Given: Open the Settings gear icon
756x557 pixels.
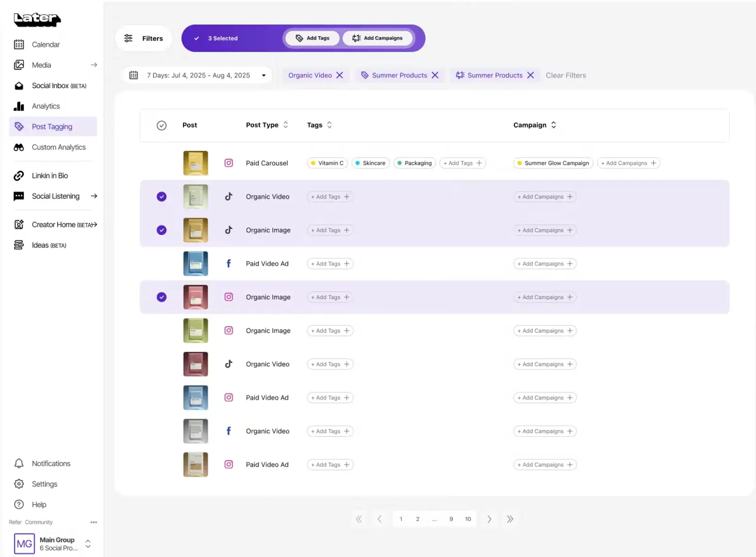Looking at the screenshot, I should [x=19, y=484].
